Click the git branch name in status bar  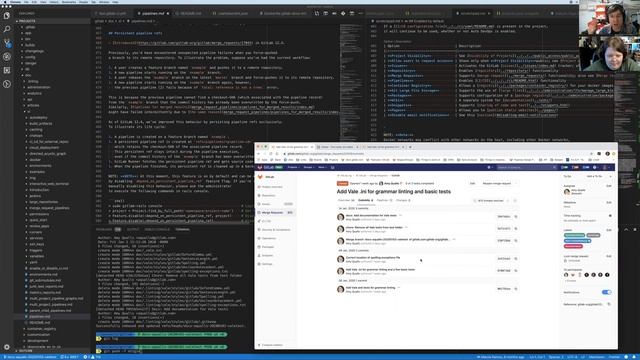tap(29, 357)
